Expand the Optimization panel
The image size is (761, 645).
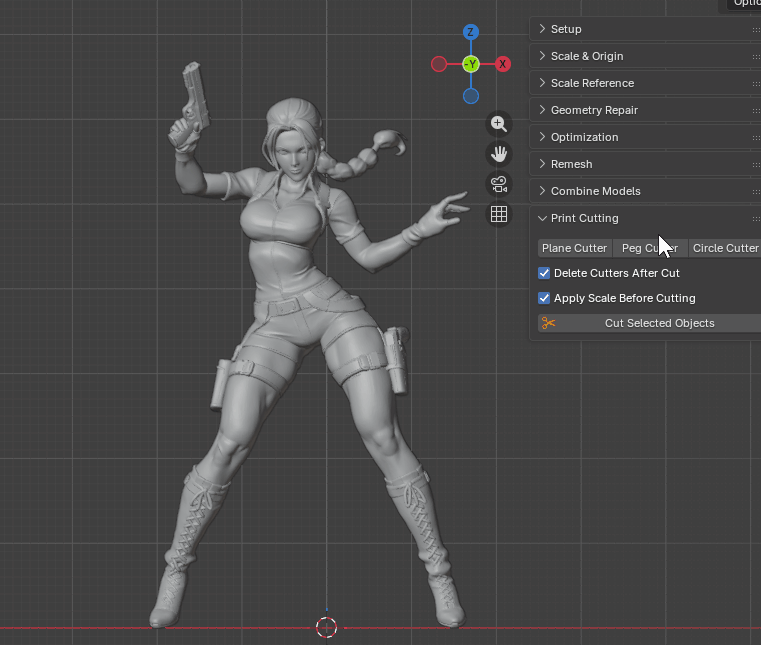click(x=645, y=137)
